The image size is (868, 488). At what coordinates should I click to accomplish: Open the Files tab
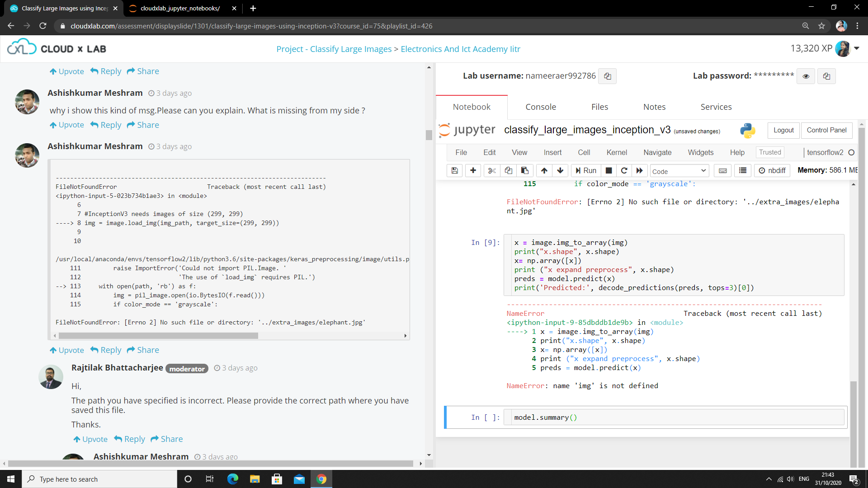(599, 107)
